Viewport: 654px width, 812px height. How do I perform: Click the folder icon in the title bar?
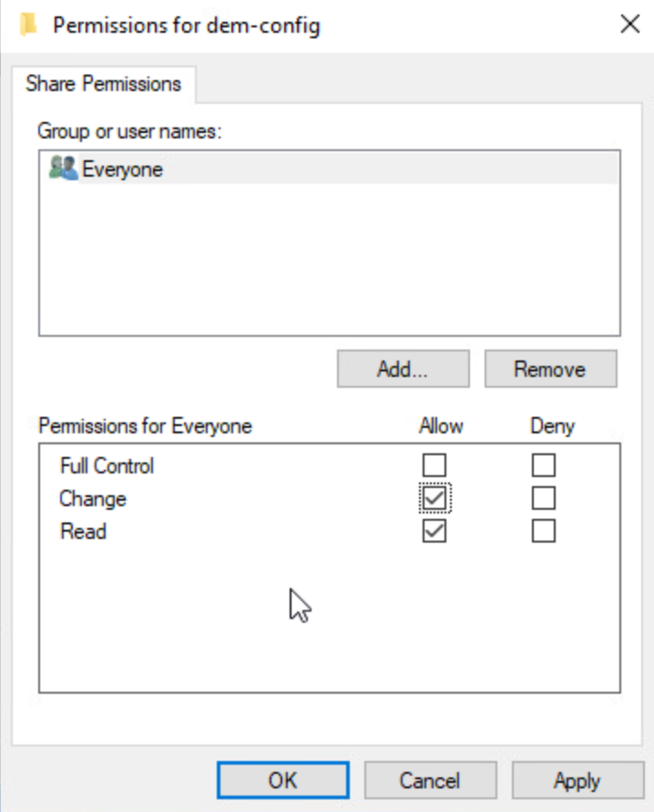pyautogui.click(x=27, y=24)
